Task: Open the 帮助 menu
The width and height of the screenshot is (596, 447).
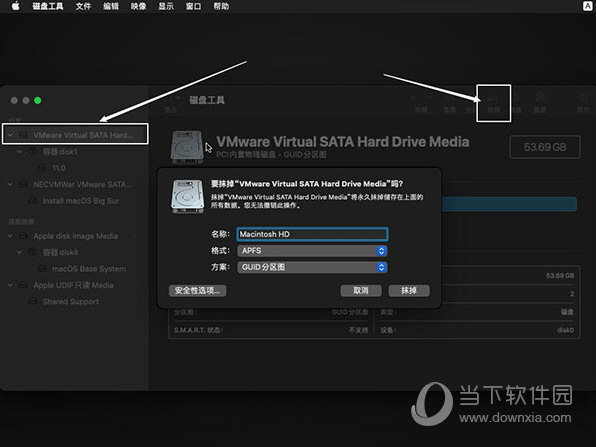Action: pyautogui.click(x=221, y=6)
